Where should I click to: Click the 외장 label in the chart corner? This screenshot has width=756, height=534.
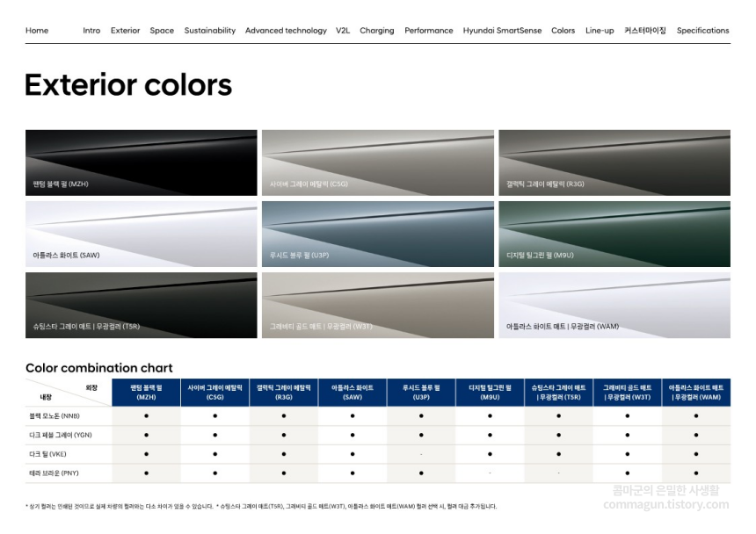(91, 387)
